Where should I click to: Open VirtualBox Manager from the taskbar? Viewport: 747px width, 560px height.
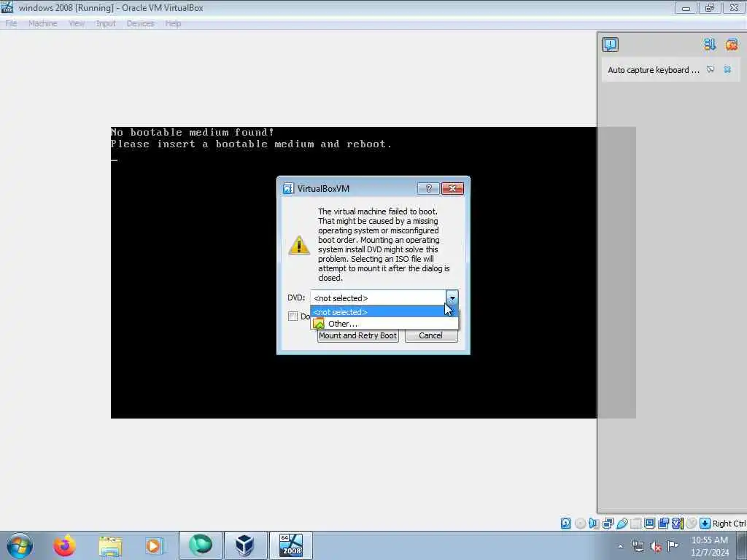coord(245,545)
